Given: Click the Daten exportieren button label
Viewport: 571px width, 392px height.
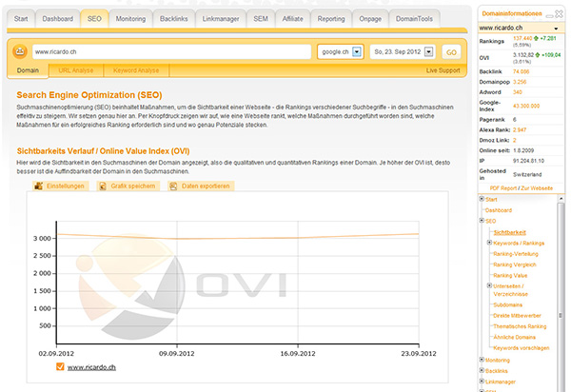Looking at the screenshot, I should pyautogui.click(x=206, y=186).
